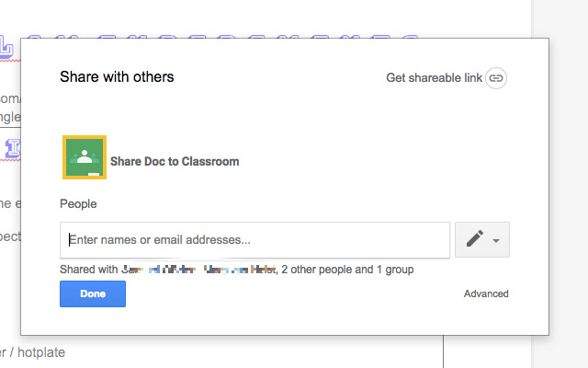Click the "Shared with" words below input

click(88, 270)
